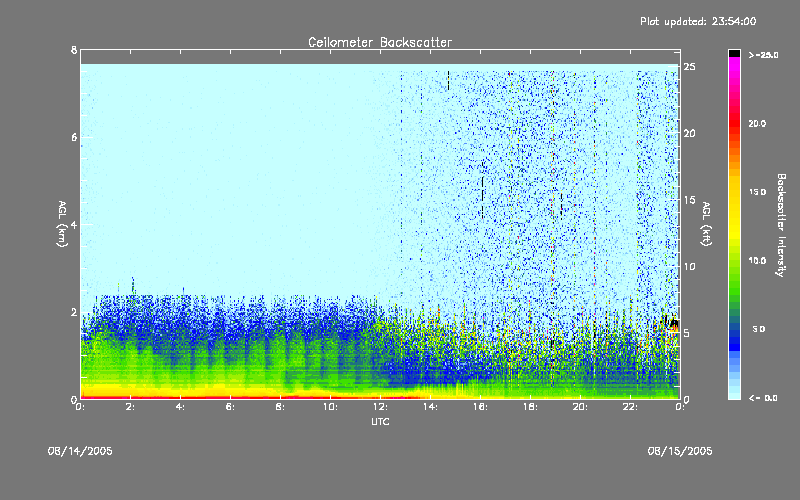Click the "22:" UTC hour tick label
The height and width of the screenshot is (500, 800).
630,407
